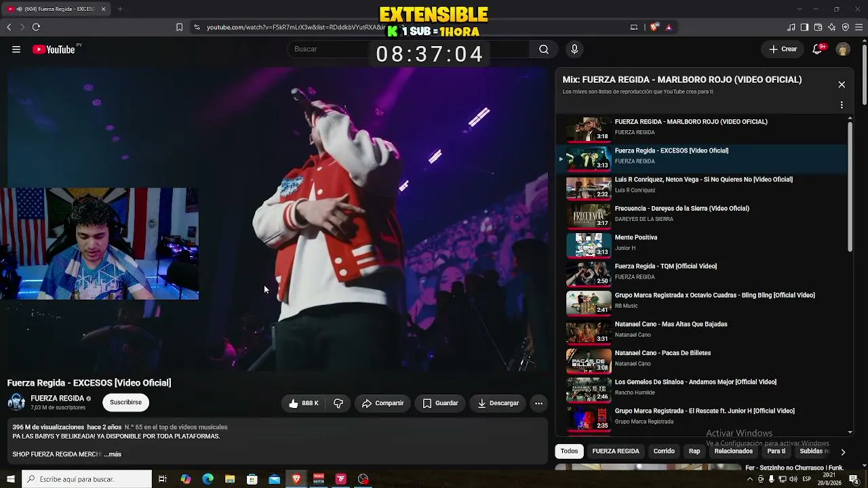The height and width of the screenshot is (488, 868).
Task: Open more actions menu under the video
Action: click(x=538, y=403)
